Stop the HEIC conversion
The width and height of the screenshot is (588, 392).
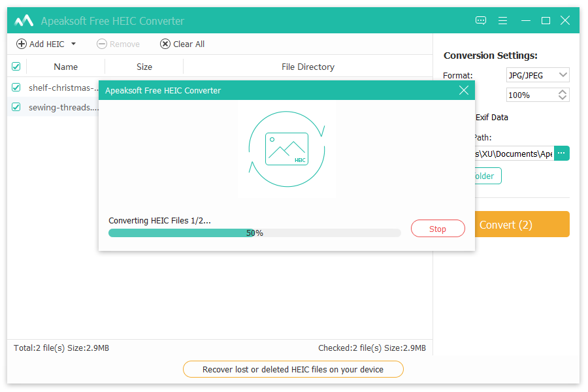[438, 229]
